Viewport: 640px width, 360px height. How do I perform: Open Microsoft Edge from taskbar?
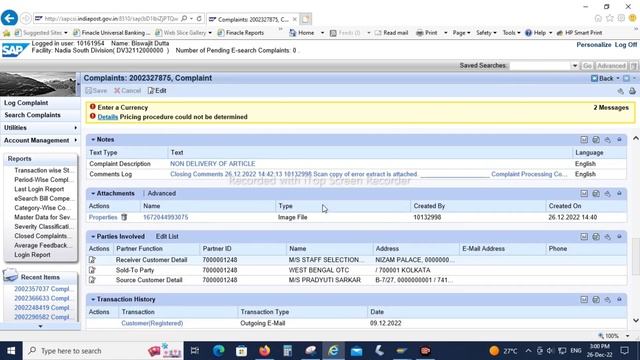tap(218, 351)
